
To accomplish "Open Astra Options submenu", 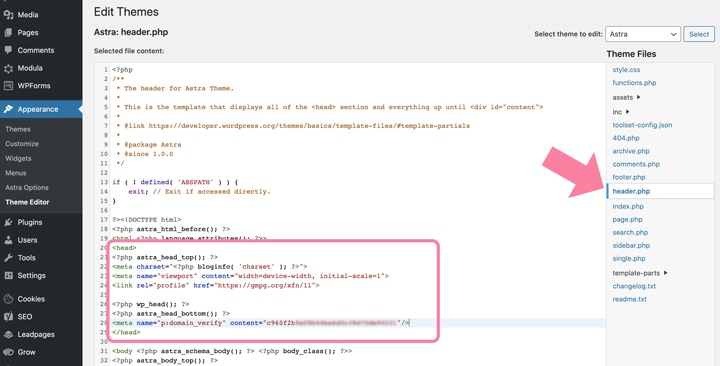I will 27,187.
